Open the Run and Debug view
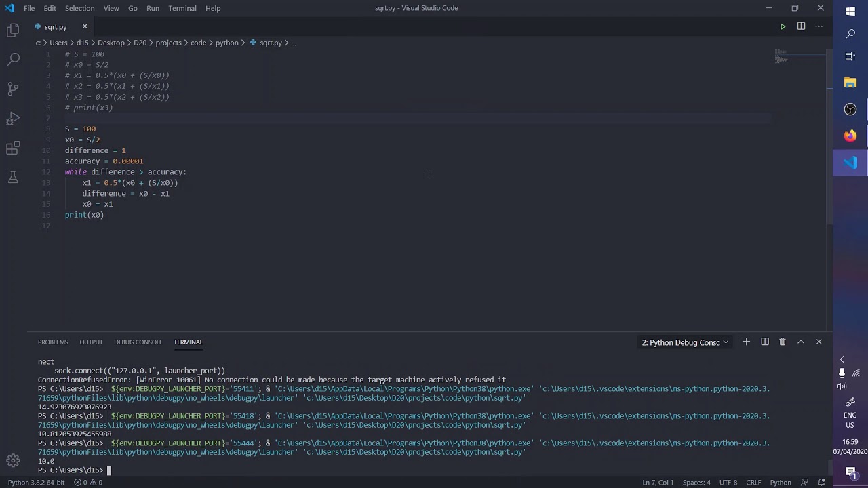 click(13, 119)
